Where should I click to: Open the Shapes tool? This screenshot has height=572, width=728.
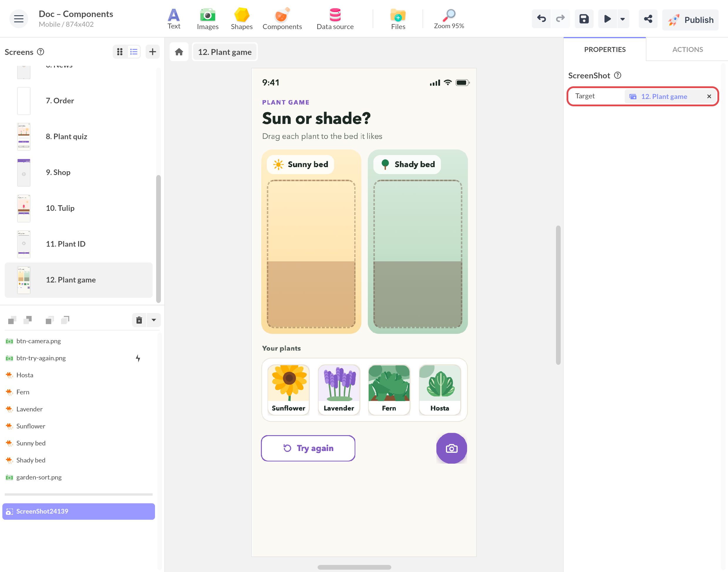(x=241, y=19)
